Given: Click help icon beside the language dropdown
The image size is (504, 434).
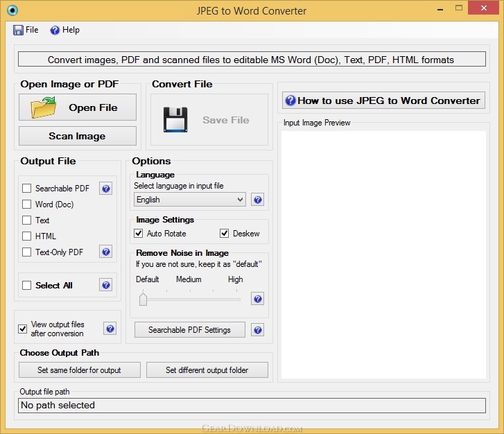Looking at the screenshot, I should pos(257,200).
